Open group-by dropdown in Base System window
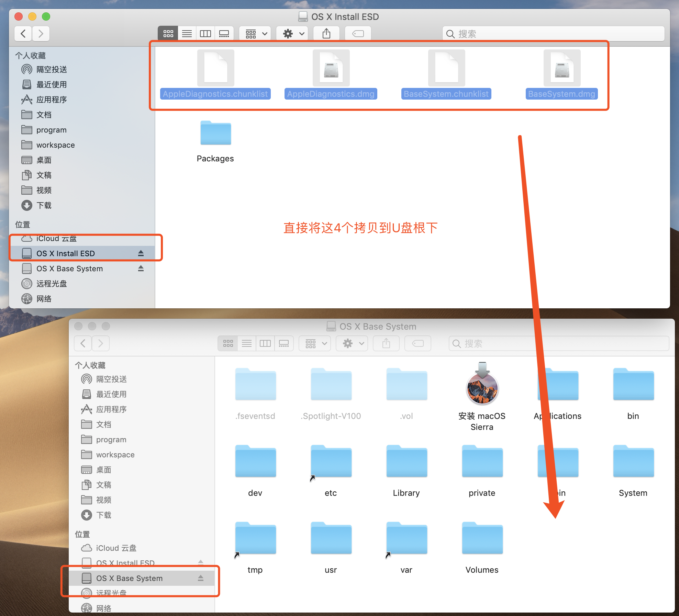The width and height of the screenshot is (679, 616). 315,343
